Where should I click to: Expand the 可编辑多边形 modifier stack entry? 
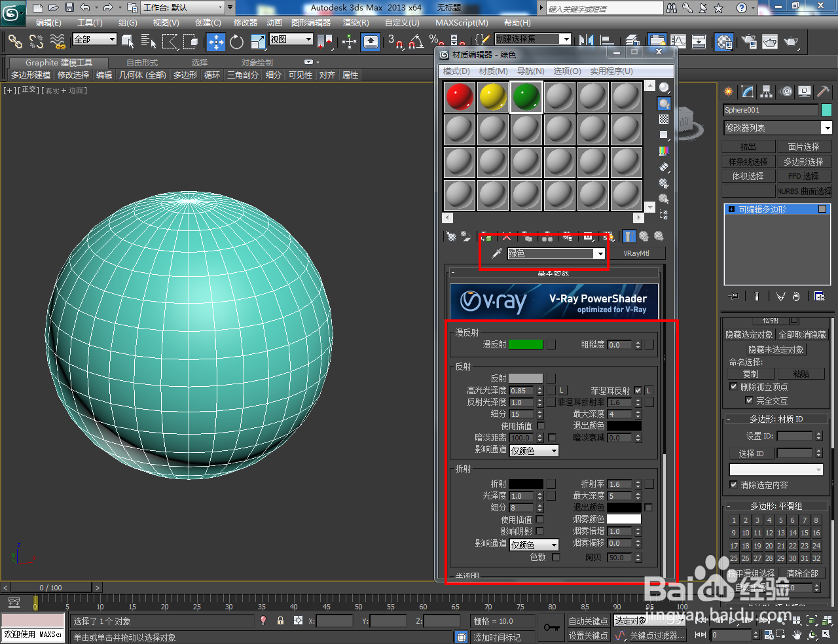coord(732,209)
